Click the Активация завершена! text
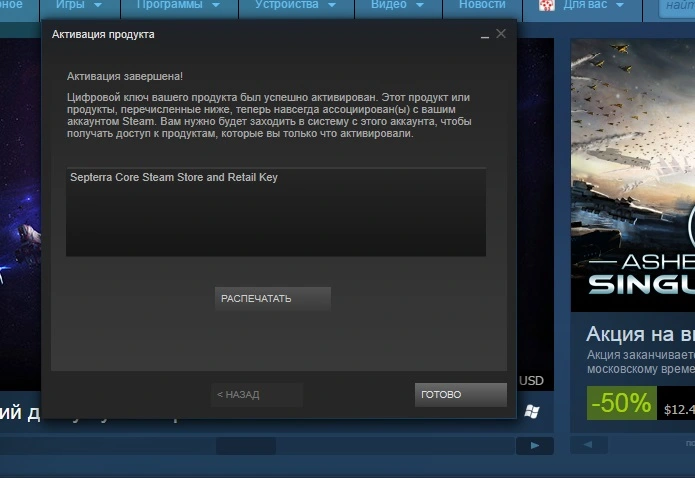The image size is (695, 478). [x=125, y=76]
